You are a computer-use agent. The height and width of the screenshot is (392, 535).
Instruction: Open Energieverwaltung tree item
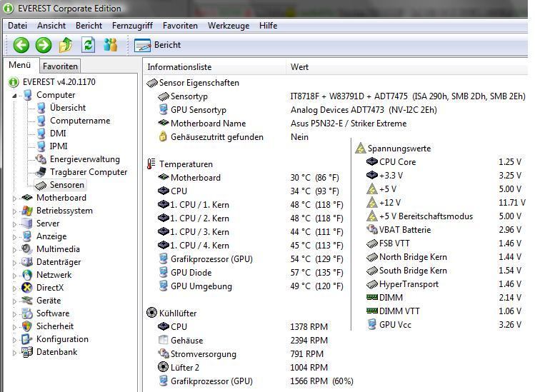85,159
